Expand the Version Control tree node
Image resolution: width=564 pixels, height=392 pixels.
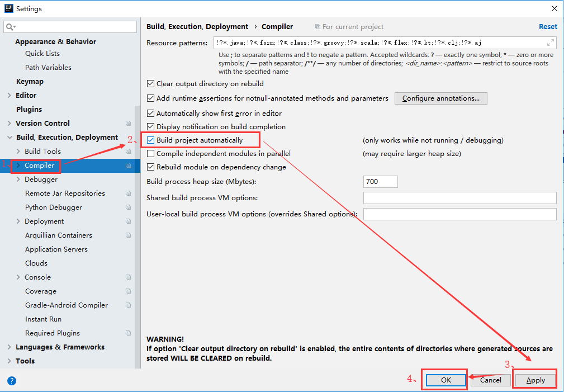point(10,124)
